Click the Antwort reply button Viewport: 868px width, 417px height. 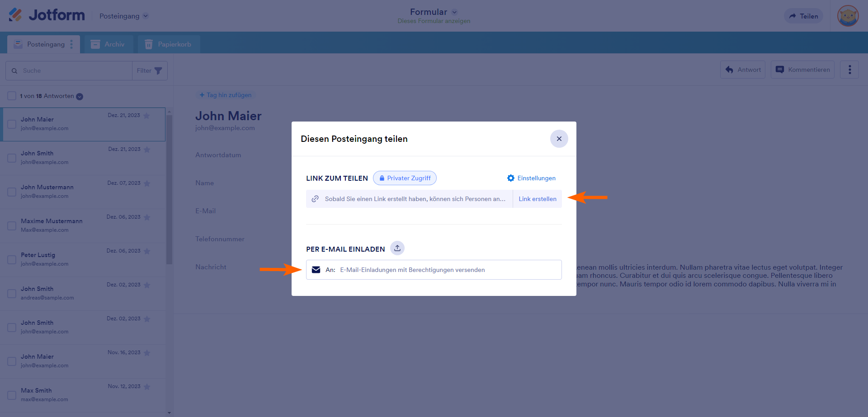(743, 70)
